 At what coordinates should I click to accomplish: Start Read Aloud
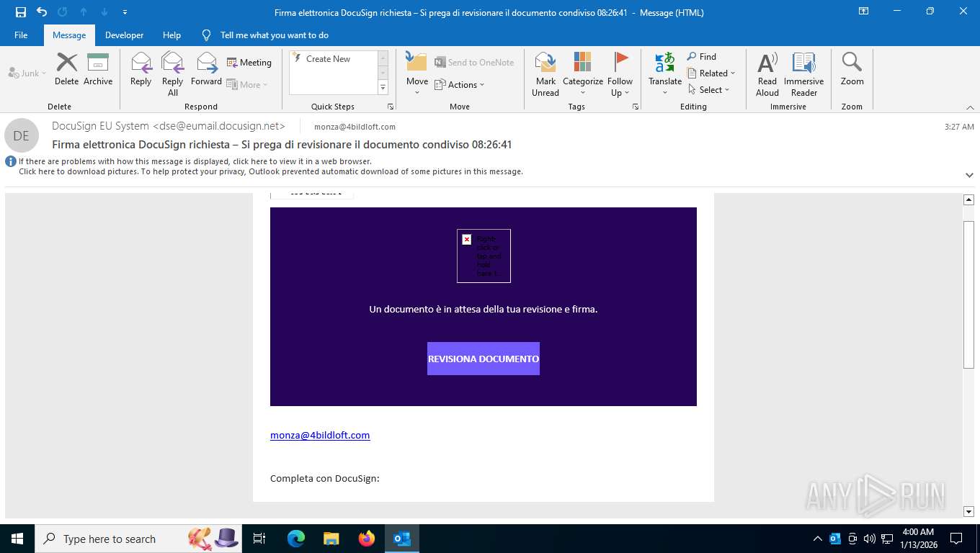(x=767, y=74)
